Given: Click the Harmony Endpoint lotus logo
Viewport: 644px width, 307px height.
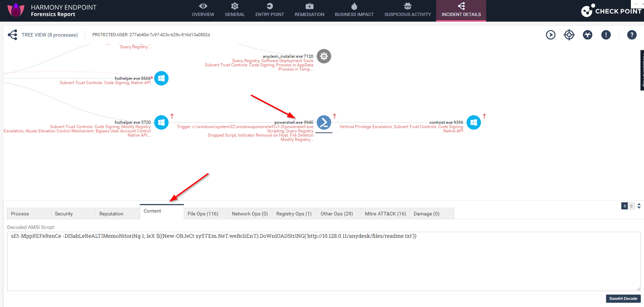Looking at the screenshot, I should click(16, 10).
